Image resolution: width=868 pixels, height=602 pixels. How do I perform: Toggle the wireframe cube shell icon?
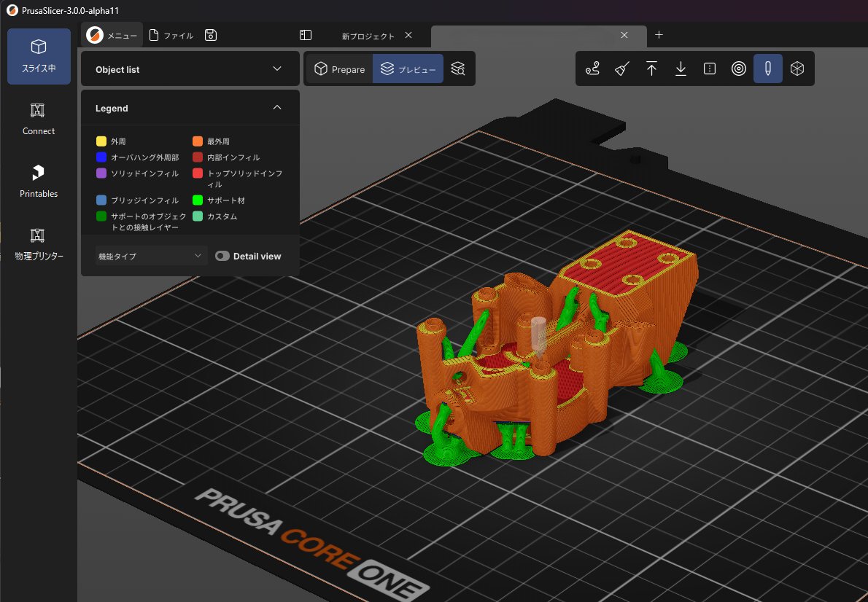(x=797, y=69)
